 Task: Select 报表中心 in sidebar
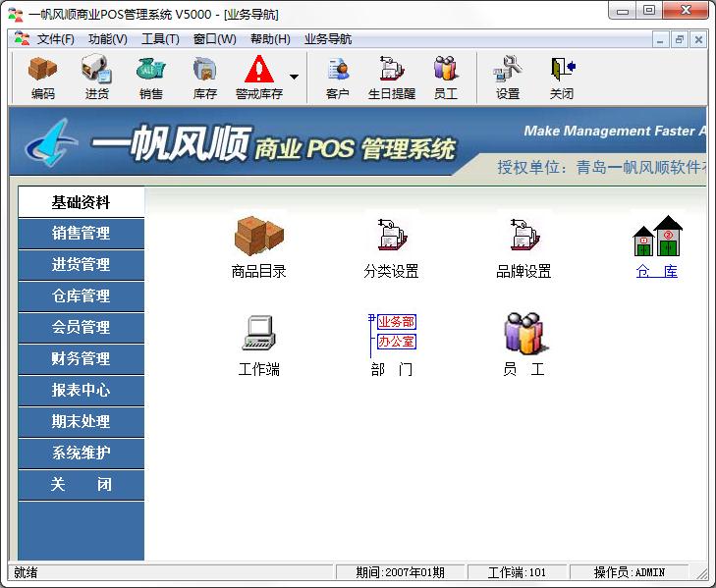[82, 391]
